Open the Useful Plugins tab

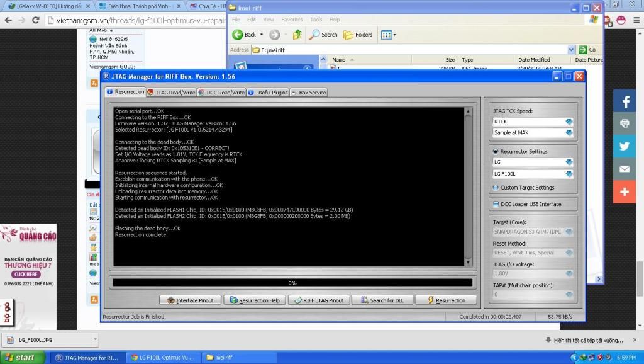[268, 93]
